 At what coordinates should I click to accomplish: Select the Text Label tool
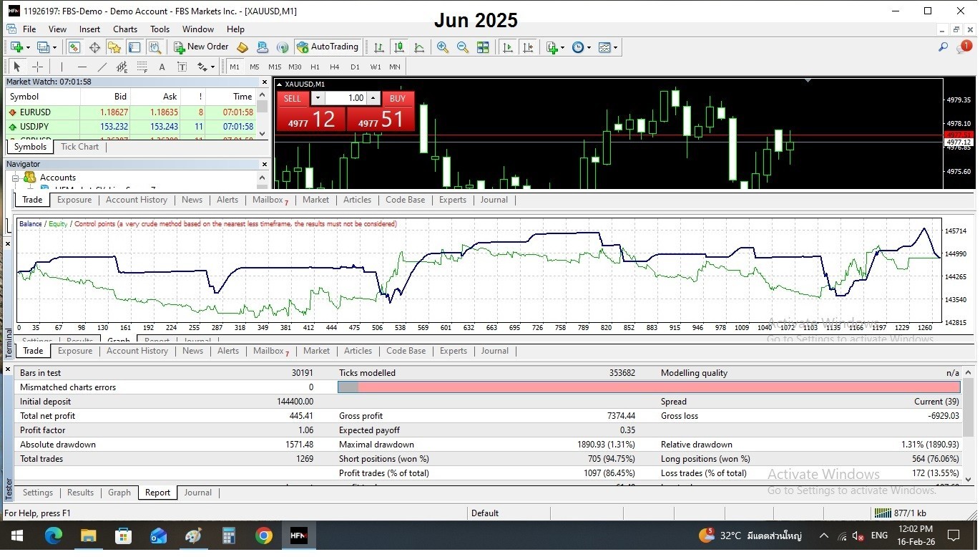[182, 67]
